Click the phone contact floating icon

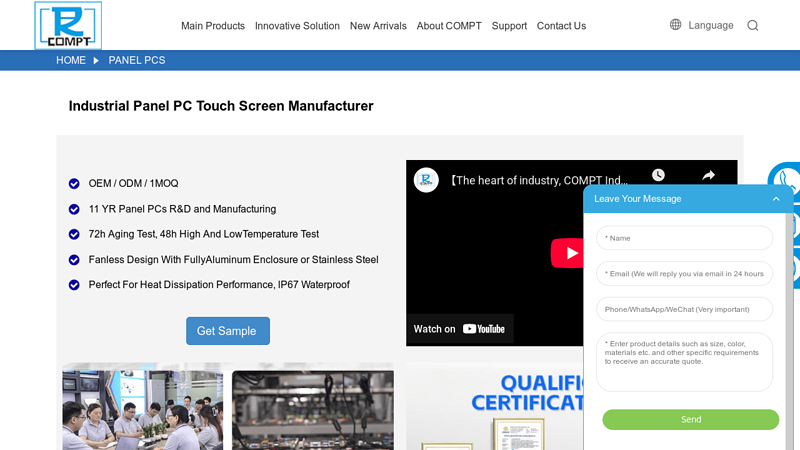coord(784,179)
